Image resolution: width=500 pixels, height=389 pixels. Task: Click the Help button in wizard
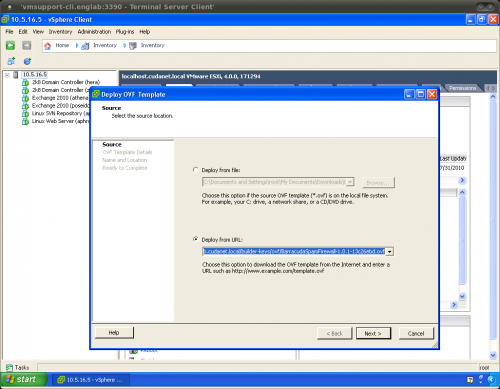[x=114, y=332]
